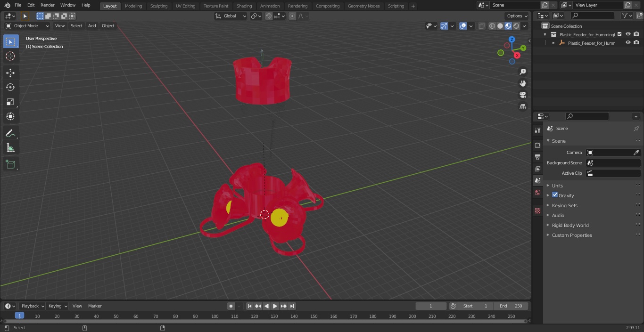Toggle the Plastic_Feeder collection exclude checkbox
The width and height of the screenshot is (644, 332).
(x=619, y=34)
